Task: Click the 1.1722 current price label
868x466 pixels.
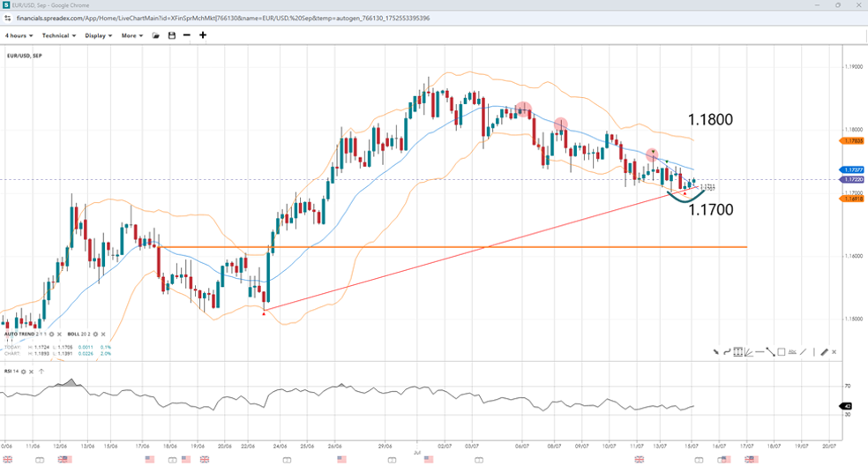Action: click(852, 179)
